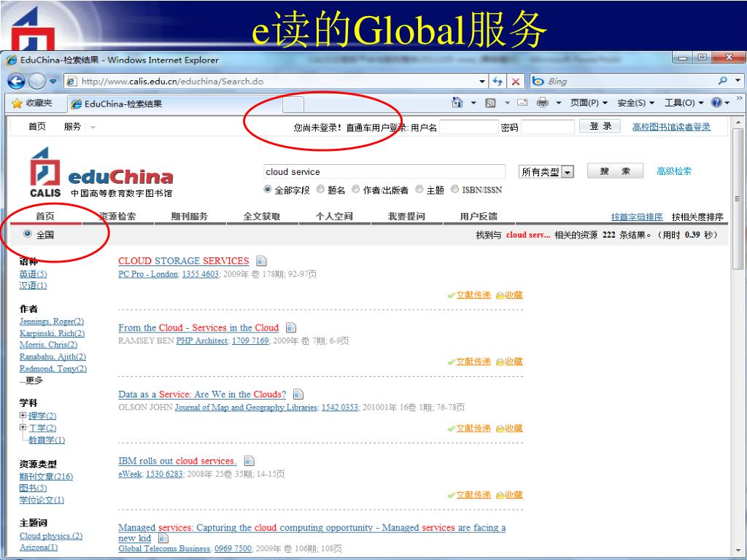Click 收藏 for IBM rolls out cloud services
The width and height of the screenshot is (747, 560).
click(514, 495)
